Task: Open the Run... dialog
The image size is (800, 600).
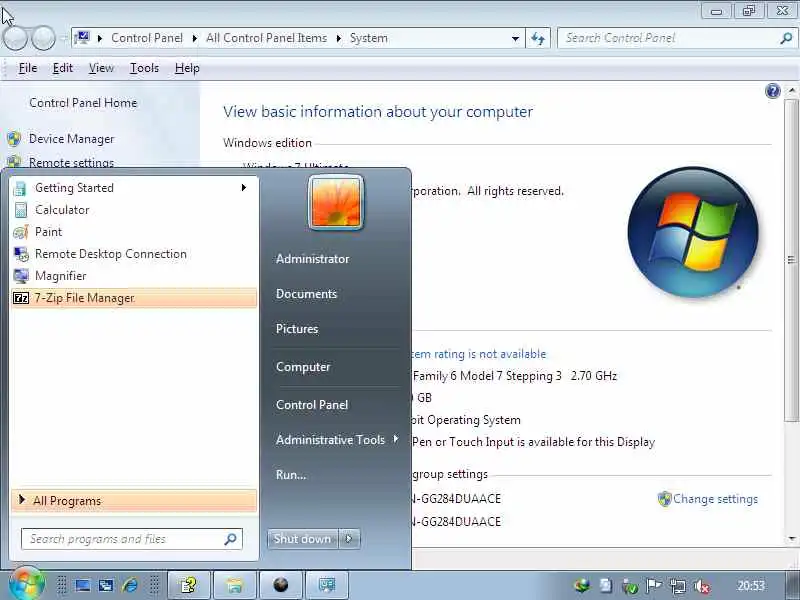Action: click(291, 474)
